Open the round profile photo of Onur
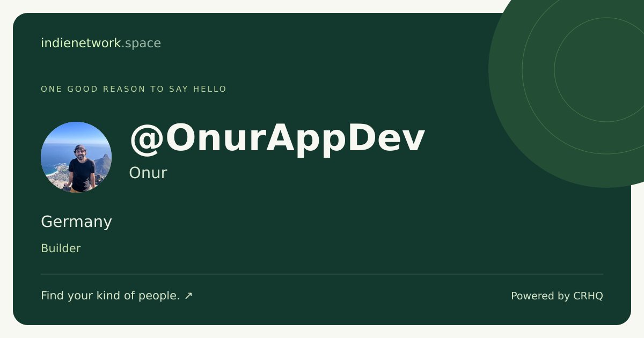This screenshot has height=338, width=644. coord(76,157)
